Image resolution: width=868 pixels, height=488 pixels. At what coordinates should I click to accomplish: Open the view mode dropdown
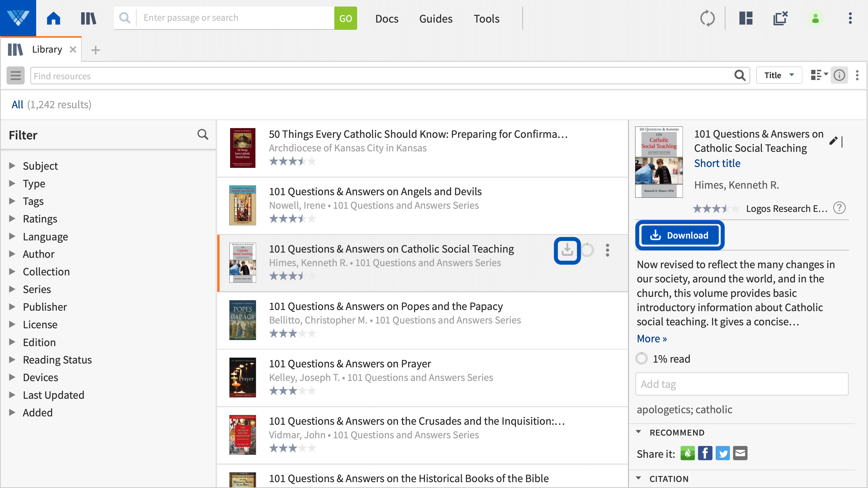click(819, 75)
